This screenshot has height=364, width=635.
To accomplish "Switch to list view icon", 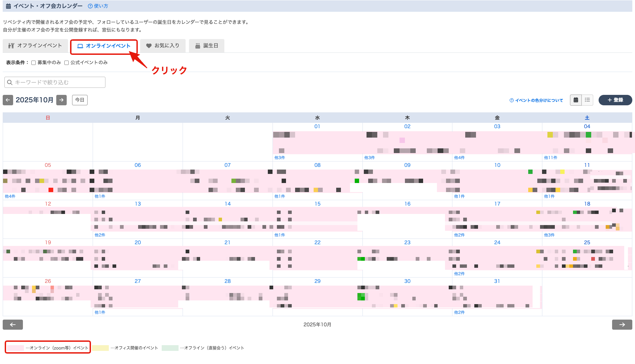I will point(587,100).
